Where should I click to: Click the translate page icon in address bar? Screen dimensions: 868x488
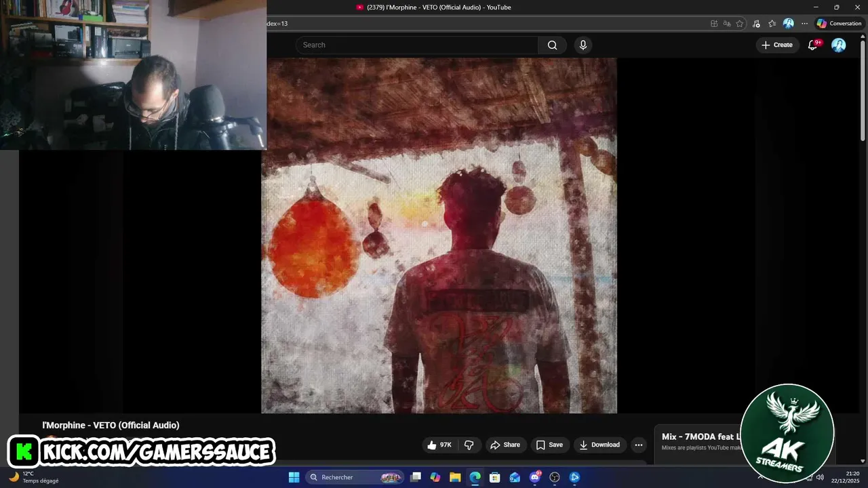point(727,23)
